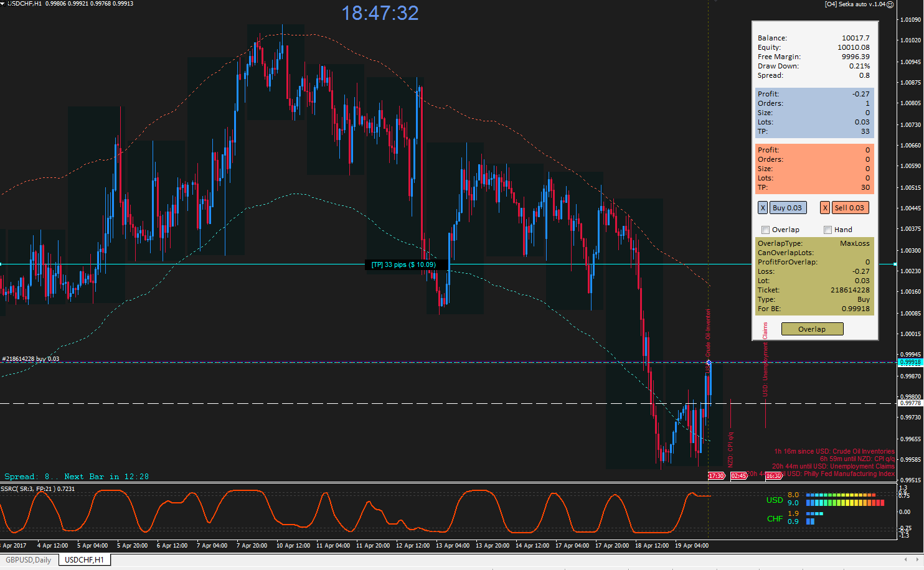The width and height of the screenshot is (924, 570).
Task: Click the 0.99918 price tag on axis
Action: [910, 362]
